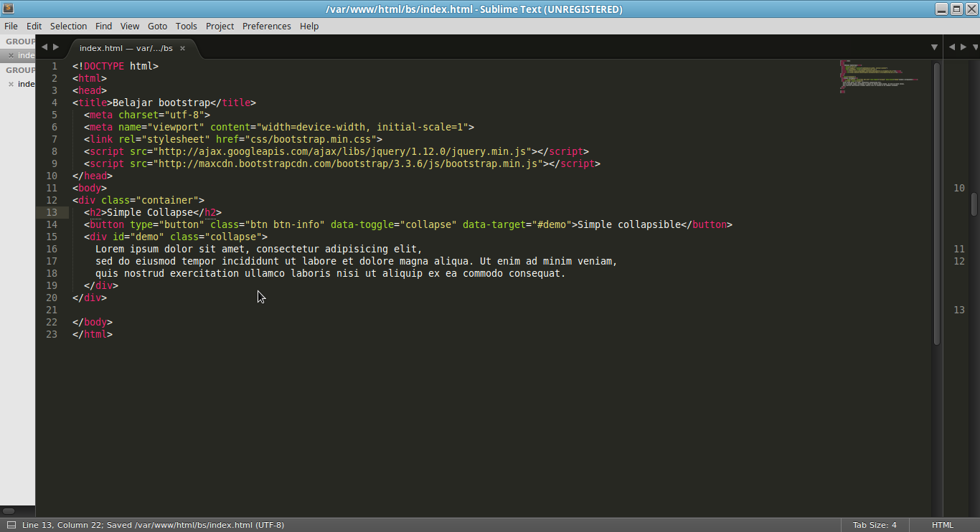Click the vertical split icon in status bar
Screen dimensions: 980x532
pyautogui.click(x=10, y=525)
